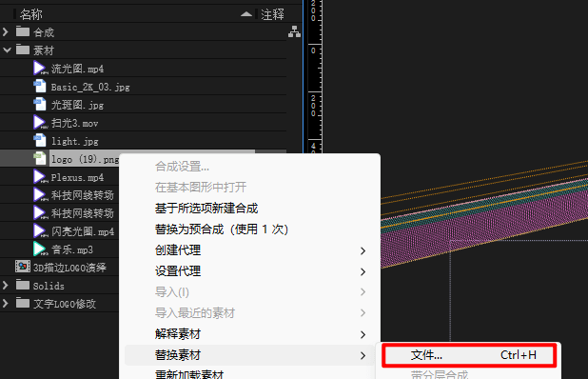This screenshot has height=379, width=588.
Task: Click the image icon of light.jpg
Action: (40, 140)
